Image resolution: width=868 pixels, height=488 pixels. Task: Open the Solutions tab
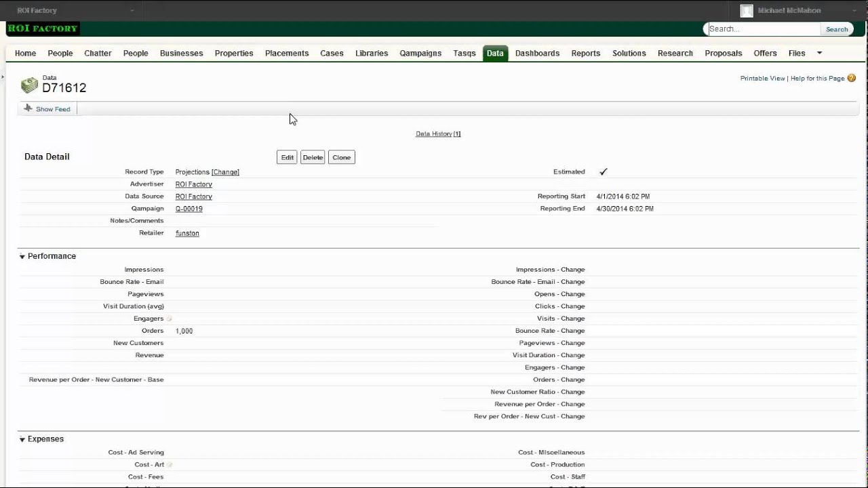629,54
